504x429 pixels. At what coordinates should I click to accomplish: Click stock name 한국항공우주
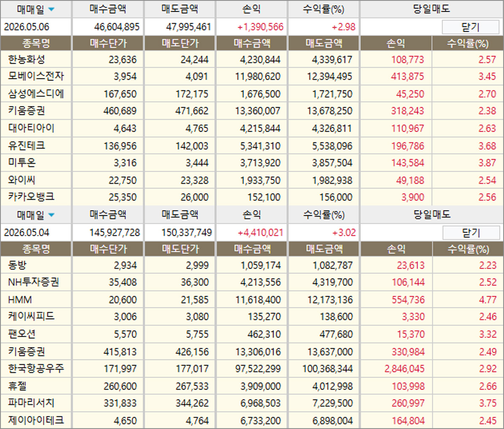tap(36, 369)
